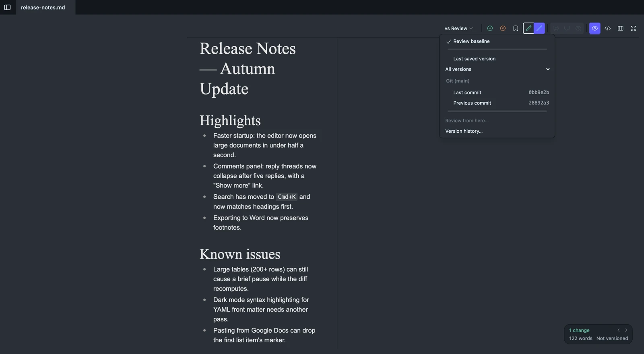Click the dimmed hide-comments eye-slash icon
The width and height of the screenshot is (644, 354).
pos(578,28)
